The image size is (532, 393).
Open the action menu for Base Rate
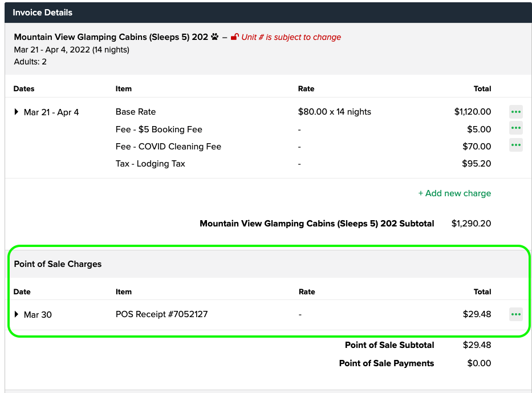(x=515, y=112)
